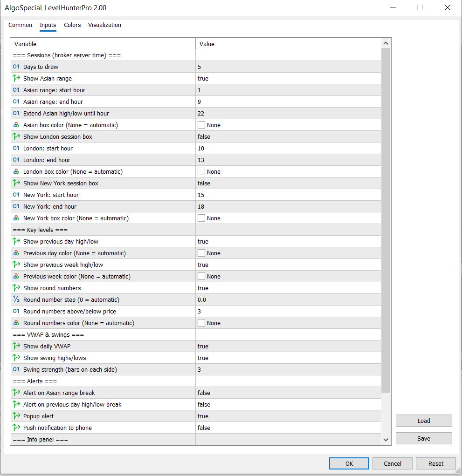Toggle Show previous day high/low value
This screenshot has width=462, height=476.
pyautogui.click(x=288, y=241)
